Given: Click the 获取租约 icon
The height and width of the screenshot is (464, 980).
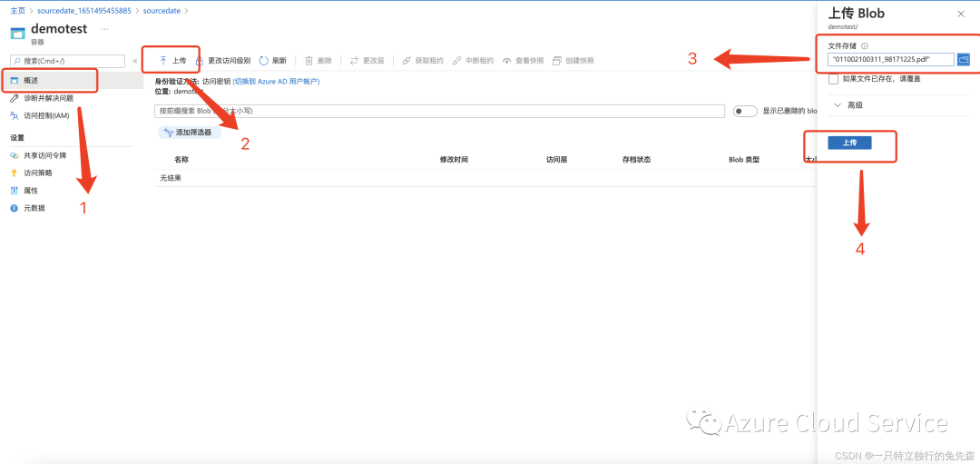Looking at the screenshot, I should (x=407, y=61).
